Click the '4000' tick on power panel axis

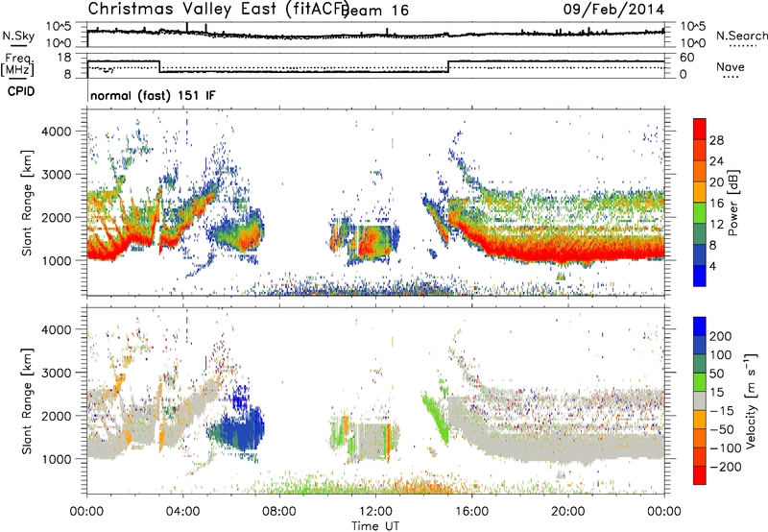[x=56, y=132]
